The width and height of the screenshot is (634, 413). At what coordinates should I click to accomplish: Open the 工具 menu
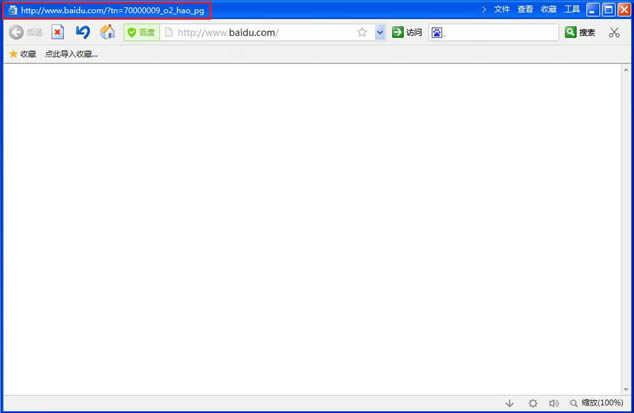click(571, 9)
